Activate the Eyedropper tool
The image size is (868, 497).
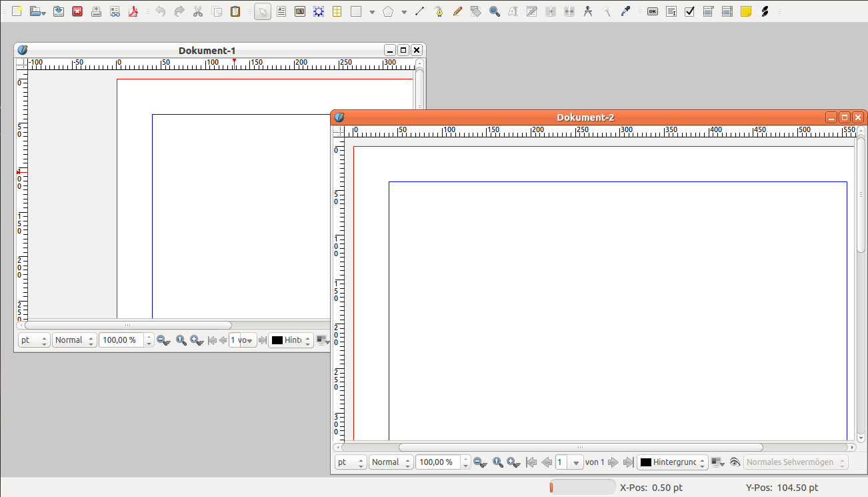625,11
